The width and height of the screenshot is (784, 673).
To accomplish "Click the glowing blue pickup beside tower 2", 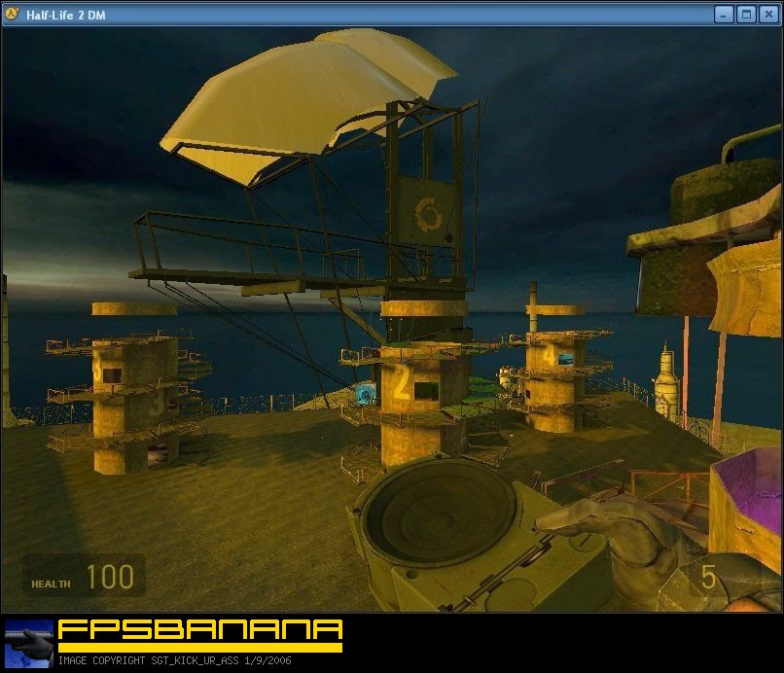I will 366,394.
